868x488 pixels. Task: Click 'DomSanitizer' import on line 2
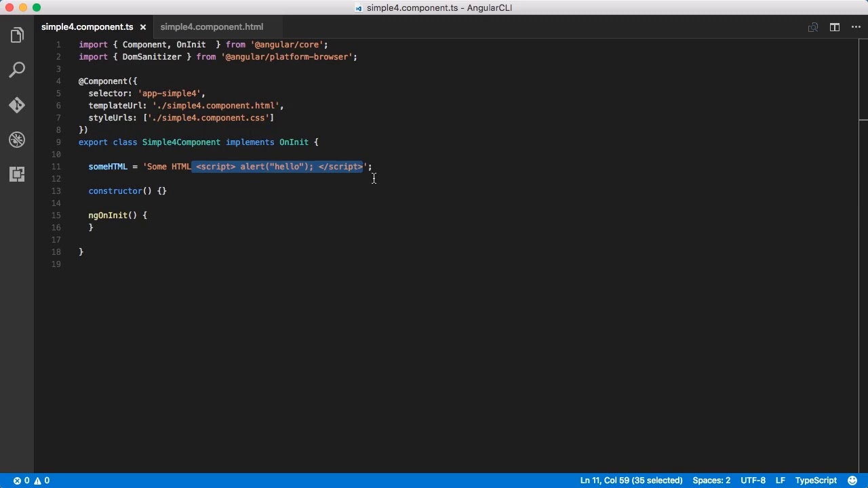coord(152,57)
